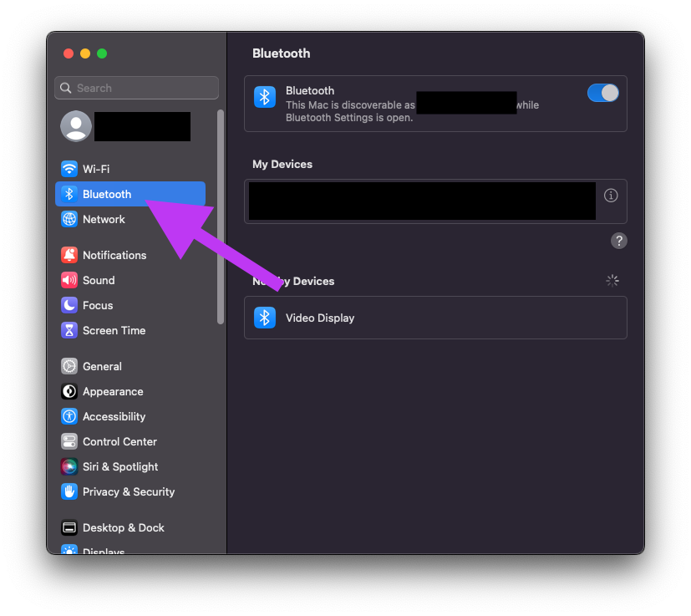Open Desktop & Dock settings
This screenshot has width=691, height=616.
click(x=130, y=527)
